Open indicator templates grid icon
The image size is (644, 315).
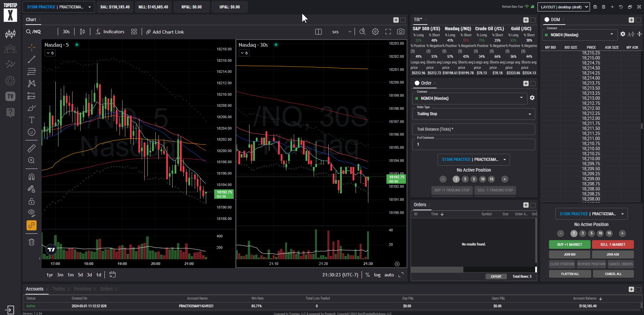[134, 32]
